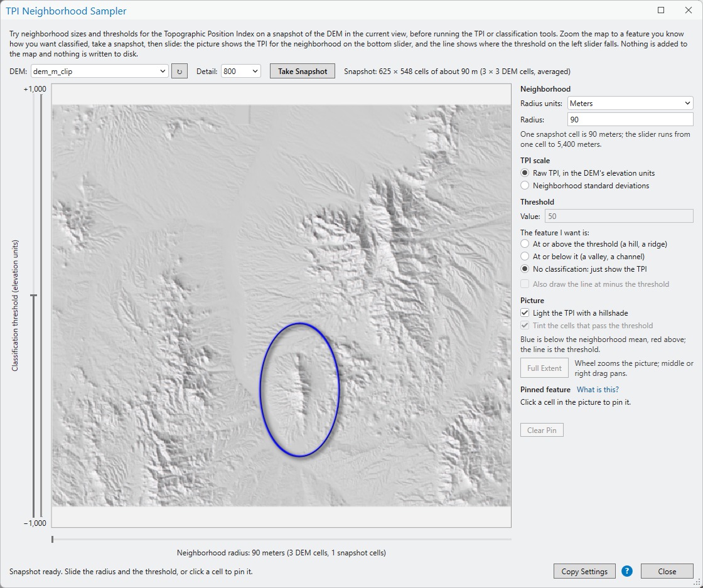
Task: Click the neighborhood radius slider thumb
Action: coord(53,539)
